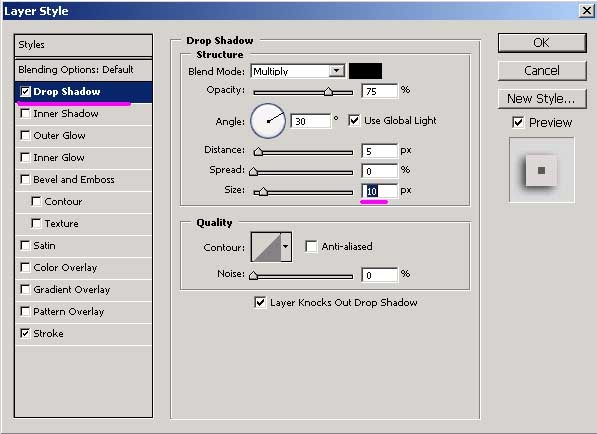Toggle Use Global Light checkbox
The width and height of the screenshot is (597, 434).
point(354,121)
